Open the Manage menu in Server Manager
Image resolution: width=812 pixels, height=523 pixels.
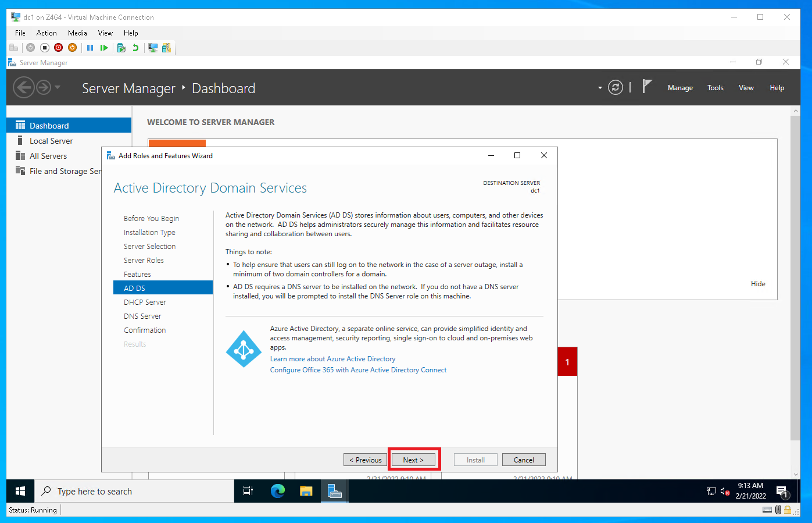coord(680,88)
